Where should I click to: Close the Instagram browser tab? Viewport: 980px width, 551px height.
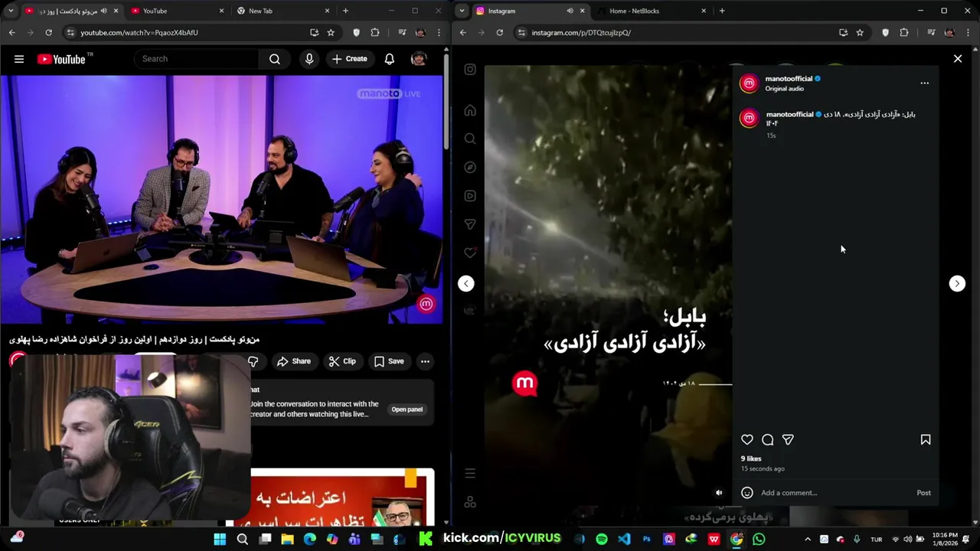(x=582, y=11)
